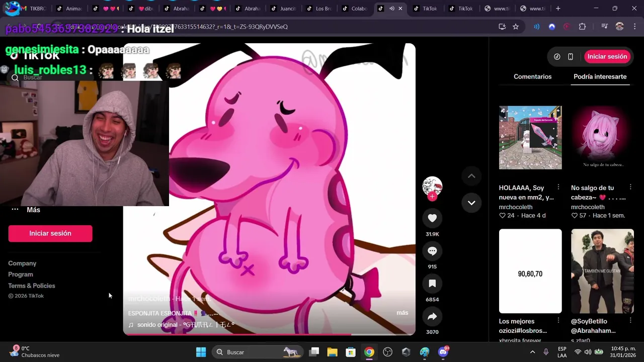Open HOLAAAA Soy nueva en mm2 thumbnail
The height and width of the screenshot is (362, 644).
coord(530,137)
